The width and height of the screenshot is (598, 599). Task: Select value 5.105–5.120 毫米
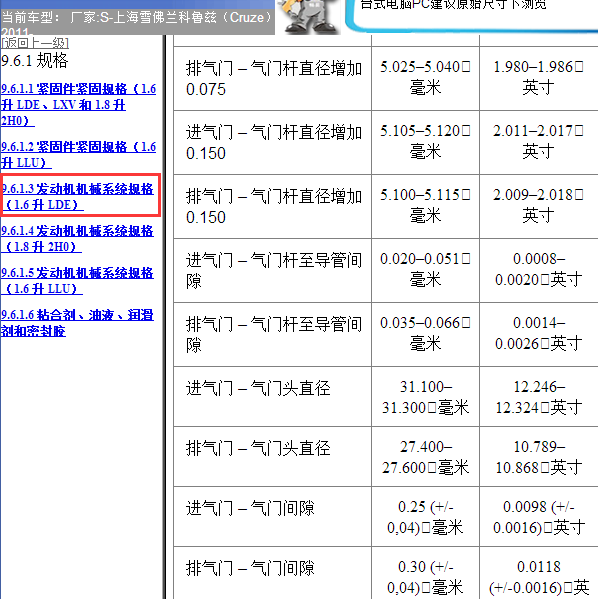[425, 141]
